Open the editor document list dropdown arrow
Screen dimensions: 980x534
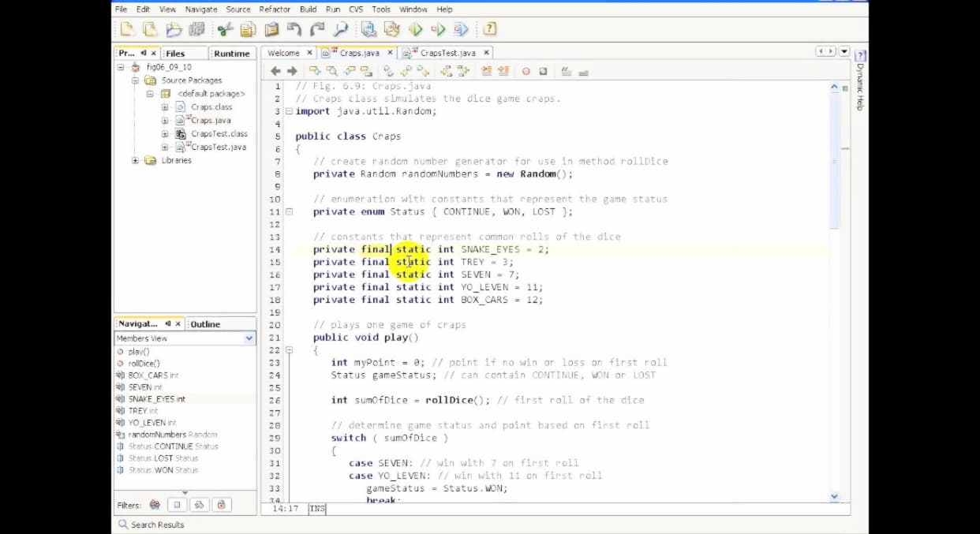tap(844, 51)
